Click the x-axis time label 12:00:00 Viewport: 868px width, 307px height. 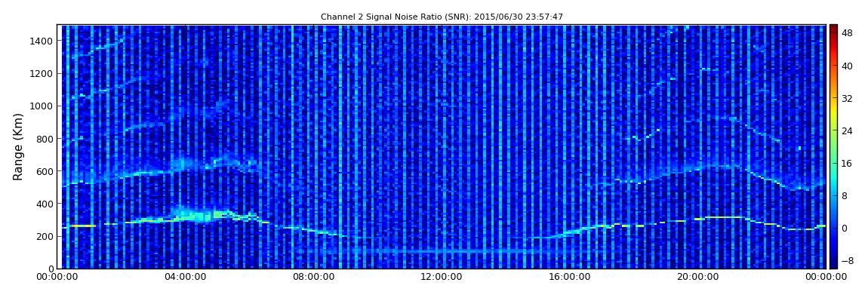pyautogui.click(x=442, y=277)
